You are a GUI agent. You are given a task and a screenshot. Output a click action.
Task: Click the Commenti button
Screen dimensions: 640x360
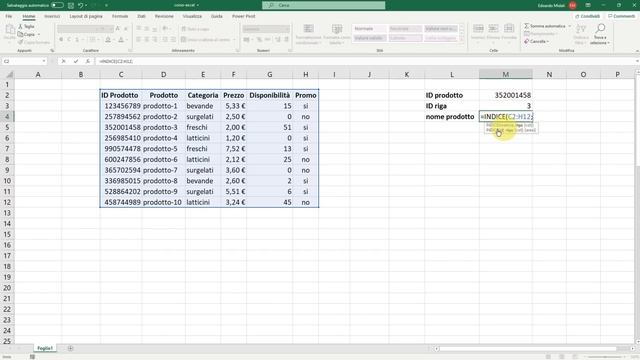coord(621,16)
